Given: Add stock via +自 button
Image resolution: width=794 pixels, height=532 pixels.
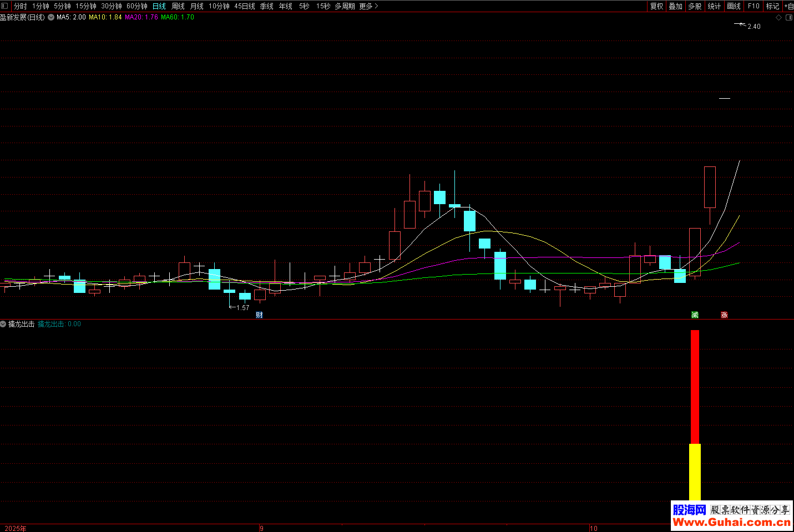Looking at the screenshot, I should click(x=788, y=6).
